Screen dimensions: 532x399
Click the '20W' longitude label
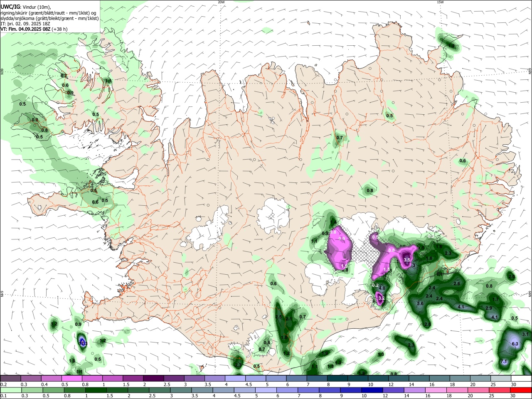tap(221, 2)
